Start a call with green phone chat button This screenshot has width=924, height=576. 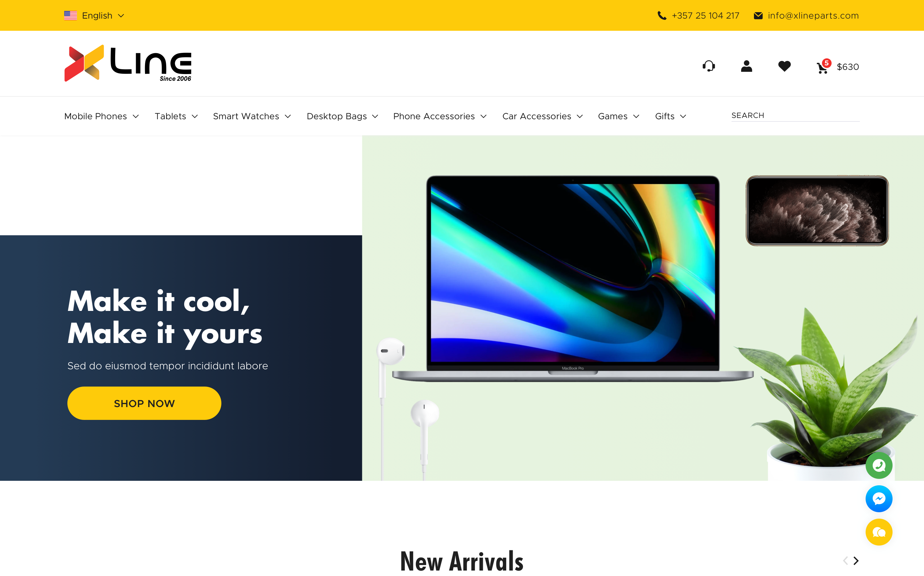click(x=879, y=465)
